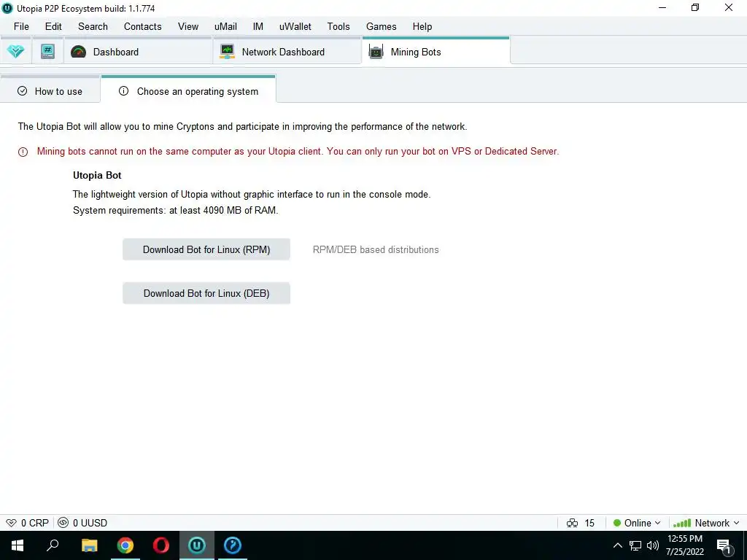Click the info icon on Choose operating system

(123, 91)
